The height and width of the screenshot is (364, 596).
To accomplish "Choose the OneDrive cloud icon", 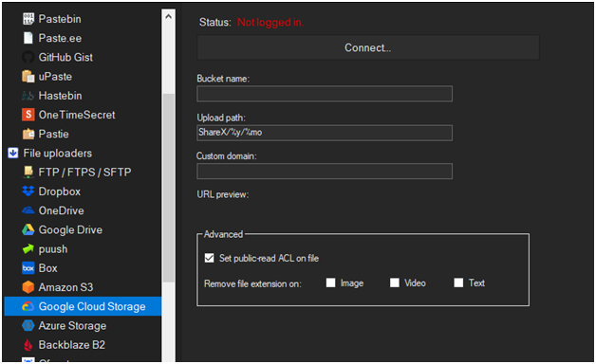I will 28,210.
